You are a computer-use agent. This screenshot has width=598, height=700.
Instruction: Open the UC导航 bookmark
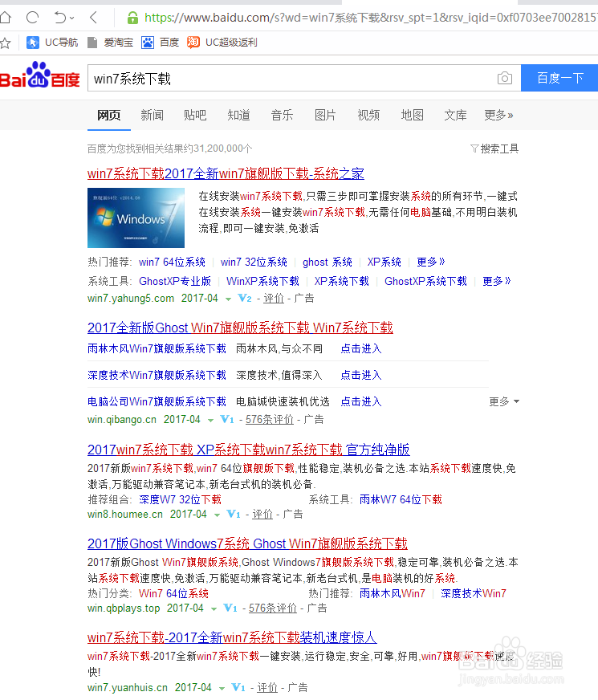tap(52, 43)
